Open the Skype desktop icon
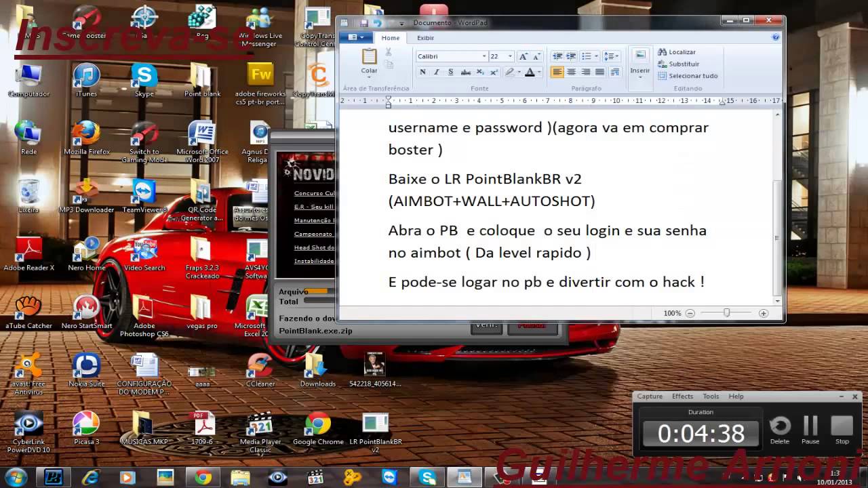This screenshot has height=488, width=868. [144, 81]
